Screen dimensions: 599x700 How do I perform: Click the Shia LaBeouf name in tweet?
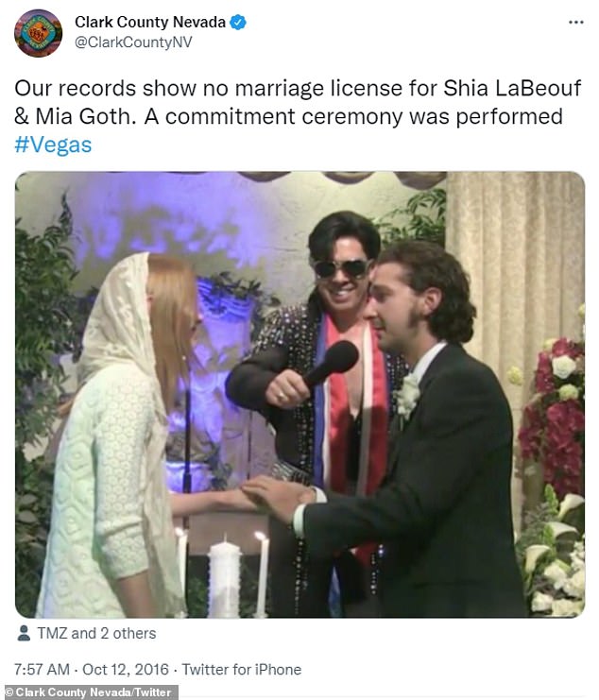512,88
